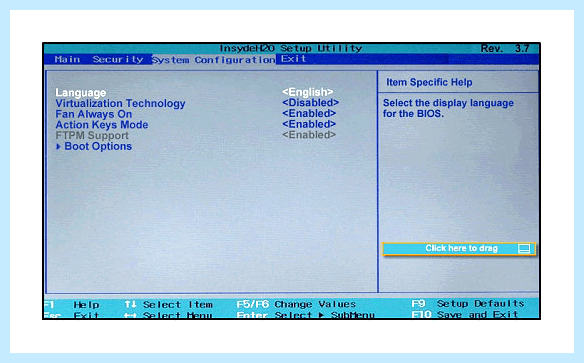584x363 pixels.
Task: Toggle Action Keys Mode <Enabled> value
Action: [309, 124]
